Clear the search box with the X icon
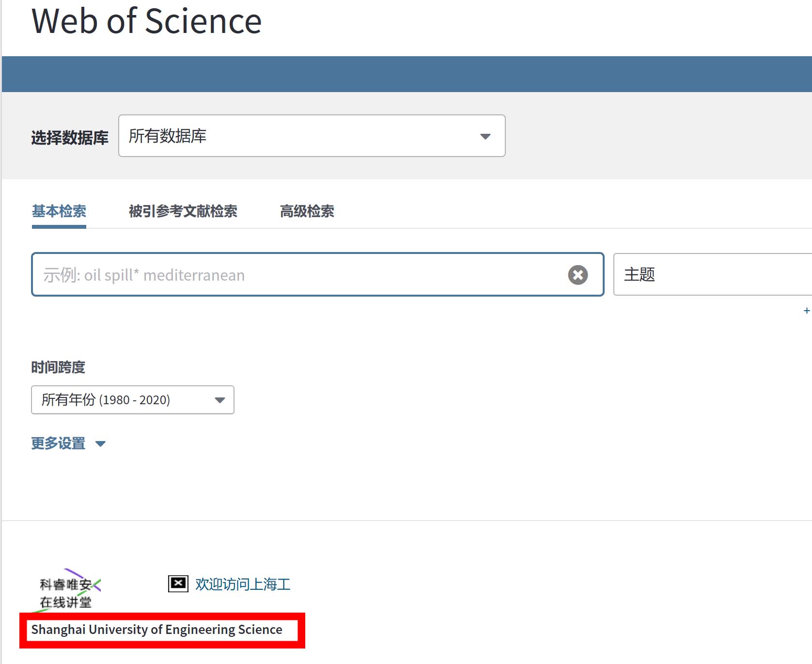The width and height of the screenshot is (812, 664). pyautogui.click(x=578, y=275)
